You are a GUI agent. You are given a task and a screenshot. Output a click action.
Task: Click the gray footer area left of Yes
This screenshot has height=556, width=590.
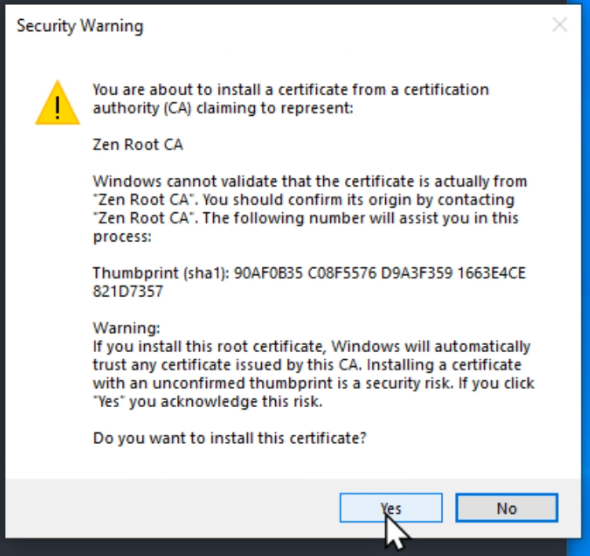coord(172,508)
